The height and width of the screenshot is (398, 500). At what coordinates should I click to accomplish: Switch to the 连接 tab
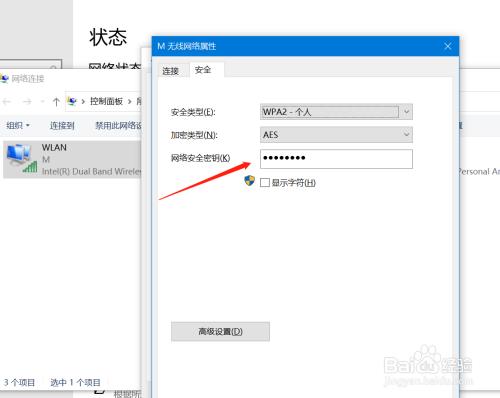[170, 71]
